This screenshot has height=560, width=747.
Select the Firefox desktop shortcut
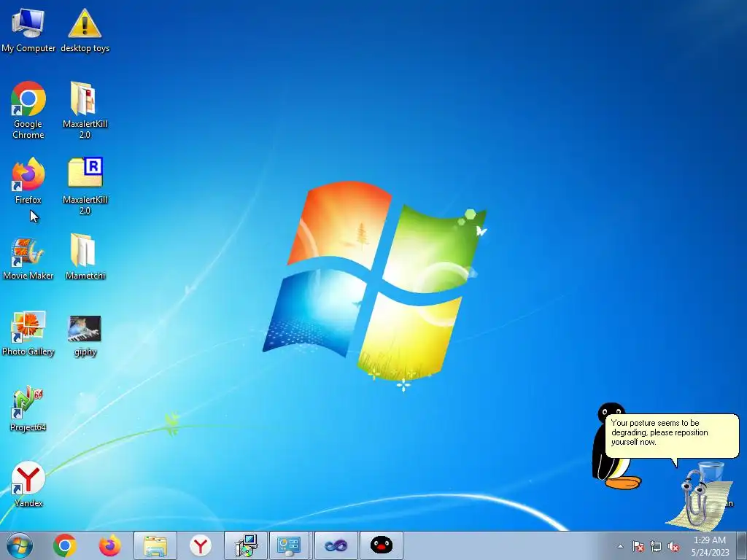[x=28, y=181]
